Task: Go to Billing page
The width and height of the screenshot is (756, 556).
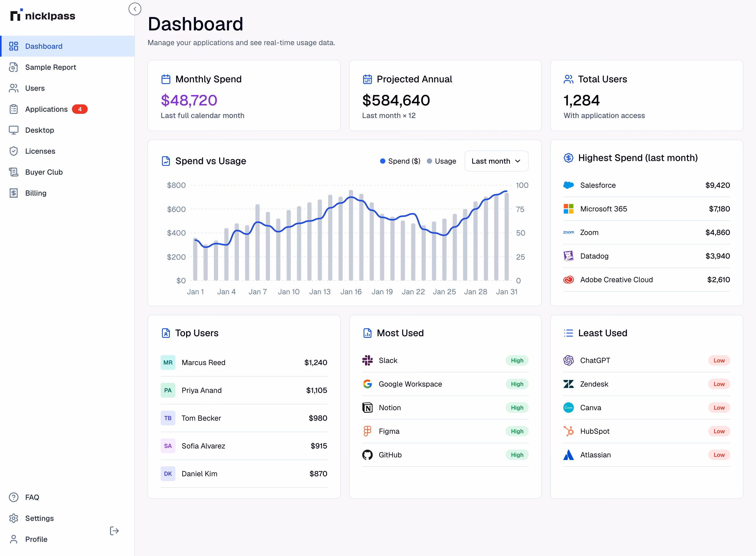Action: click(x=67, y=193)
